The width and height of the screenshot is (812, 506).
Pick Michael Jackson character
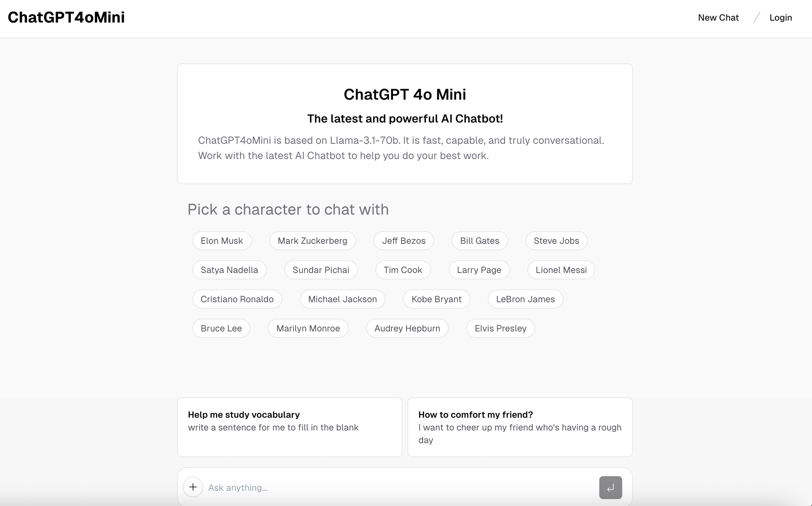pos(342,299)
